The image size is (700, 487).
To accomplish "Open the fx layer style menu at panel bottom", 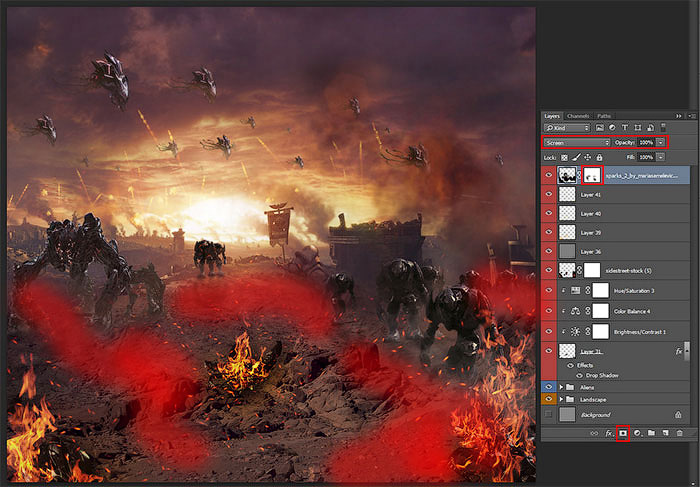I will tap(609, 433).
